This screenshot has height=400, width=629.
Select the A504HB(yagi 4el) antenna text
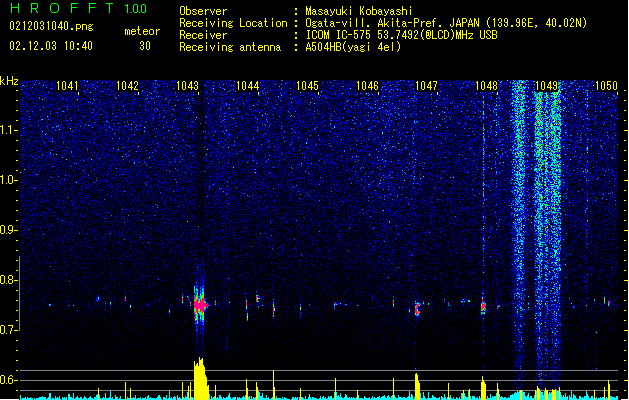click(353, 47)
